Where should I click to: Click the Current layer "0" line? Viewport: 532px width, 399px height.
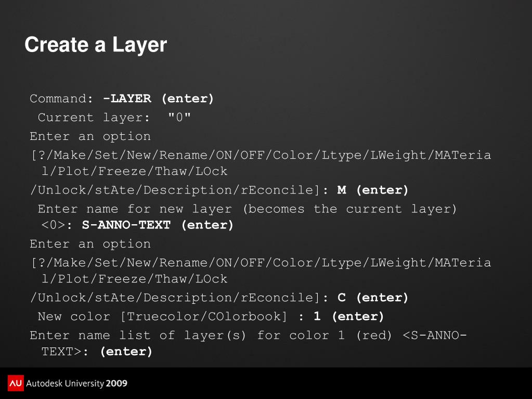pos(114,118)
